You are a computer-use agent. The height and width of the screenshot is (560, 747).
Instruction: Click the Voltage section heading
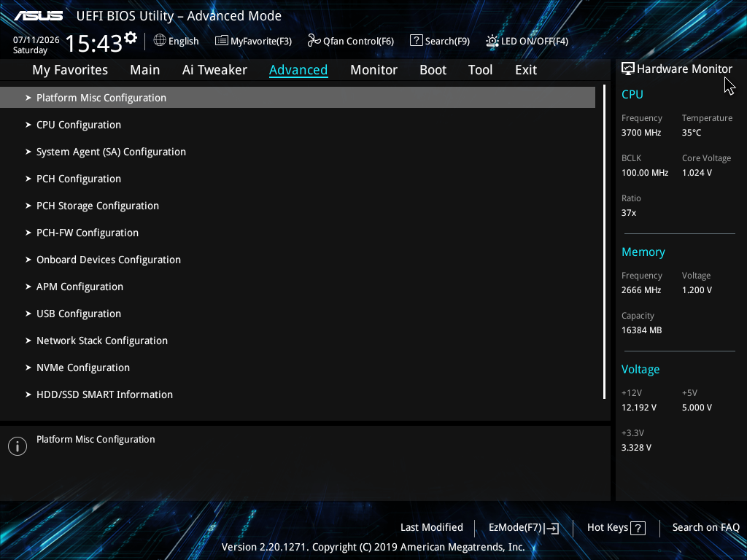[x=640, y=370]
